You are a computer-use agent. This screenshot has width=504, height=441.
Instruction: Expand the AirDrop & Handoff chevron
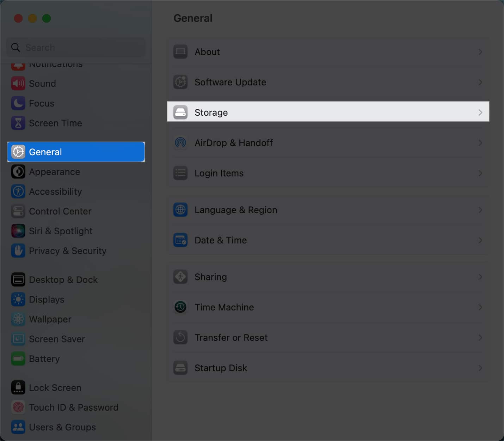(480, 143)
